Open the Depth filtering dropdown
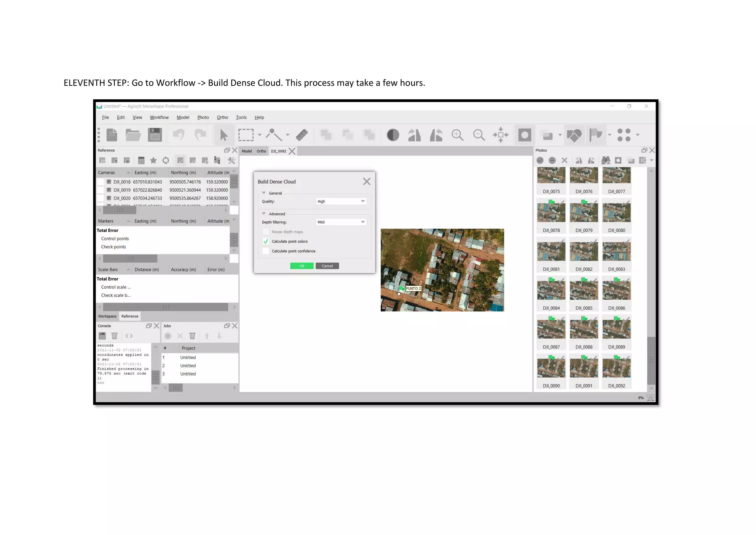The width and height of the screenshot is (756, 535). (341, 222)
